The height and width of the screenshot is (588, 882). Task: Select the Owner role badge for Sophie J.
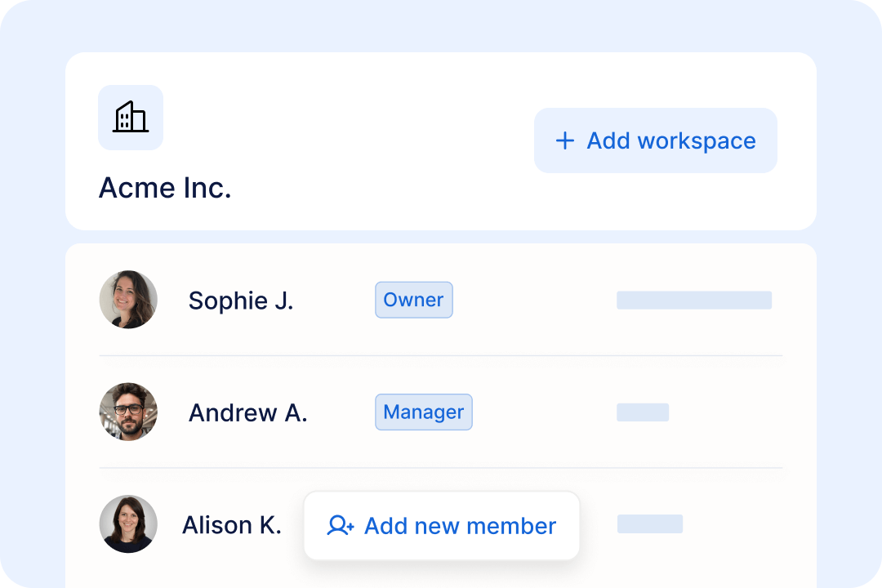[x=413, y=300]
